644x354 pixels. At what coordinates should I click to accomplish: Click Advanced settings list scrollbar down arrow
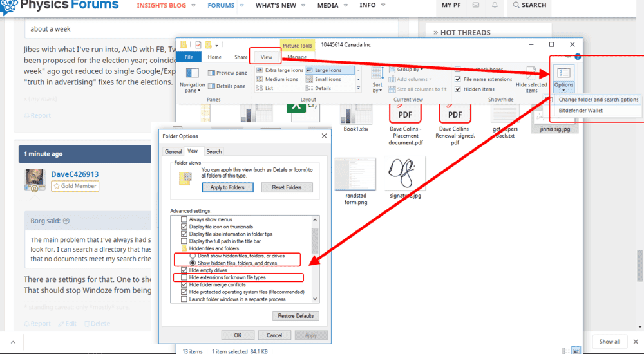pyautogui.click(x=315, y=299)
